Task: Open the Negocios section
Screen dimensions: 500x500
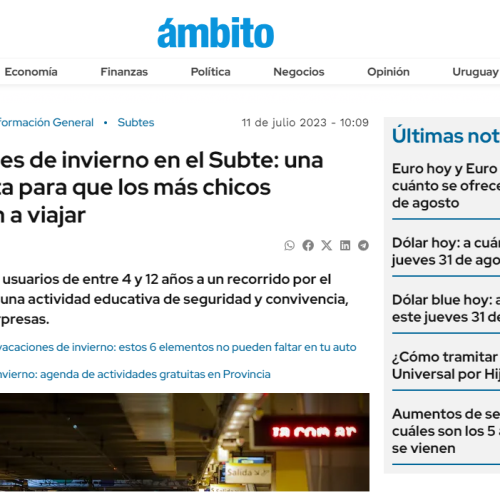Action: [x=299, y=72]
